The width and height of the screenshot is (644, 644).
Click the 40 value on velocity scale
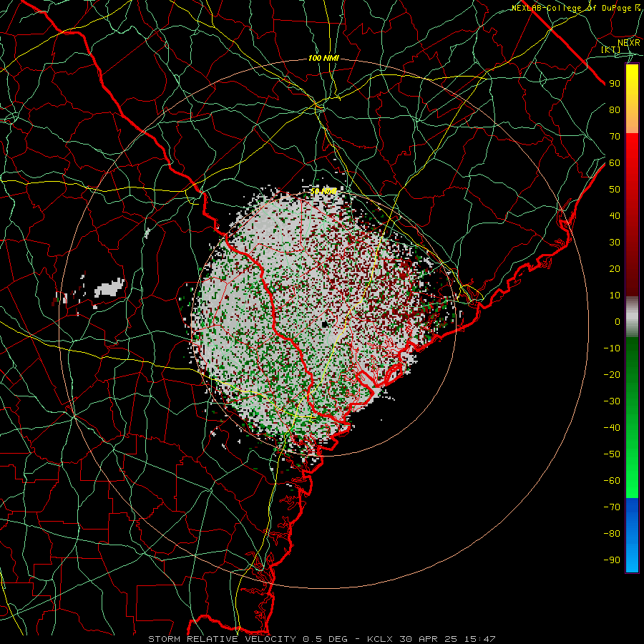point(615,216)
